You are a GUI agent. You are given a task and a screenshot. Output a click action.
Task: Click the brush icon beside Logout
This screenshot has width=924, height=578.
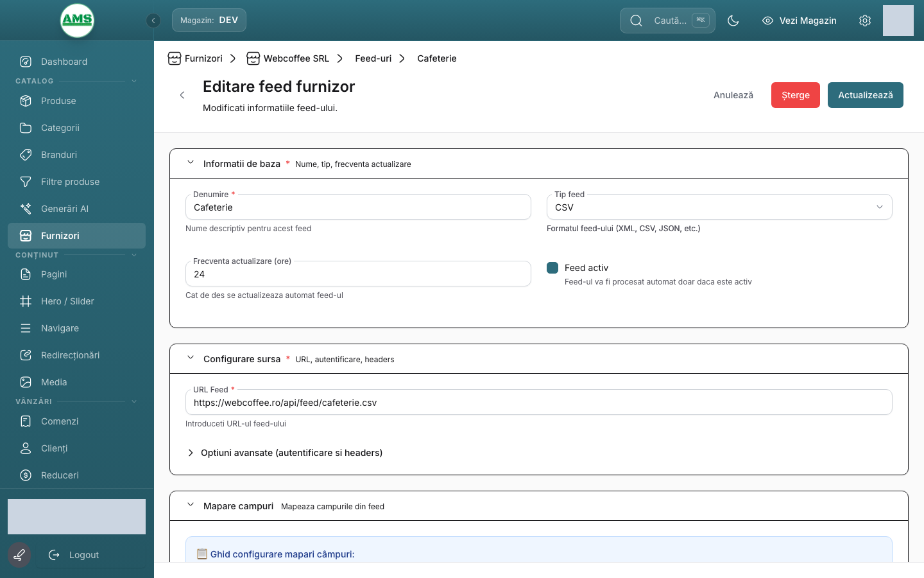click(x=19, y=555)
